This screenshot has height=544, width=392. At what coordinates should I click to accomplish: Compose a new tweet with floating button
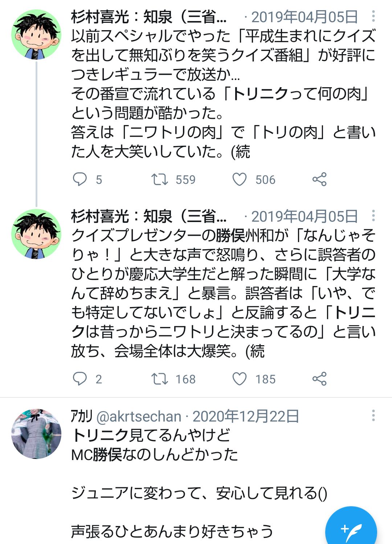point(351,529)
